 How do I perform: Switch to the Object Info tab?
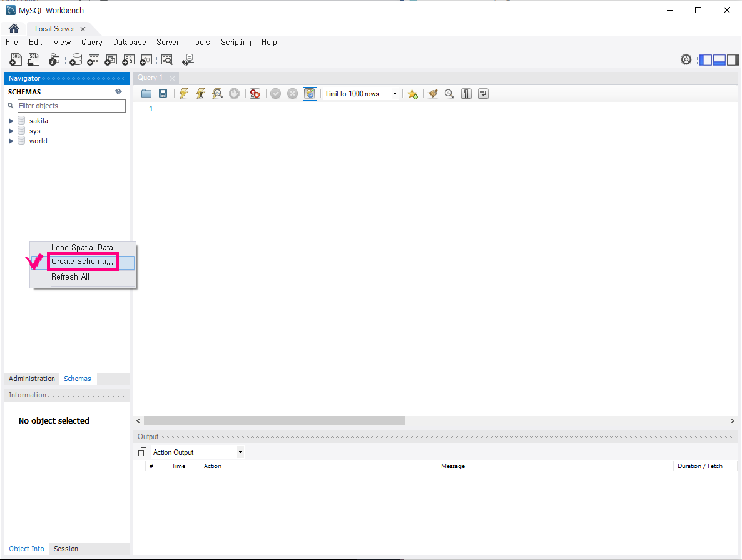pyautogui.click(x=26, y=549)
